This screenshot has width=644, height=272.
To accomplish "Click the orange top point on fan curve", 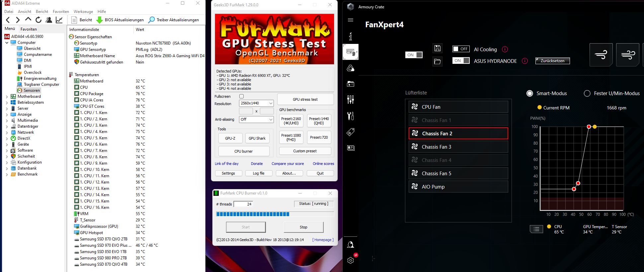I will [x=595, y=127].
